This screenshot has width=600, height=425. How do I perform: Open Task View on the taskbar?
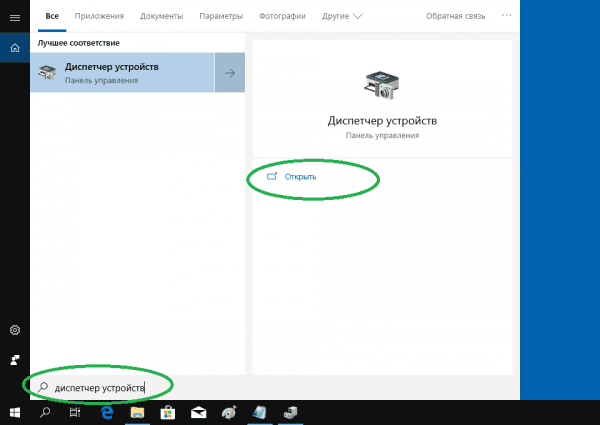[x=75, y=412]
